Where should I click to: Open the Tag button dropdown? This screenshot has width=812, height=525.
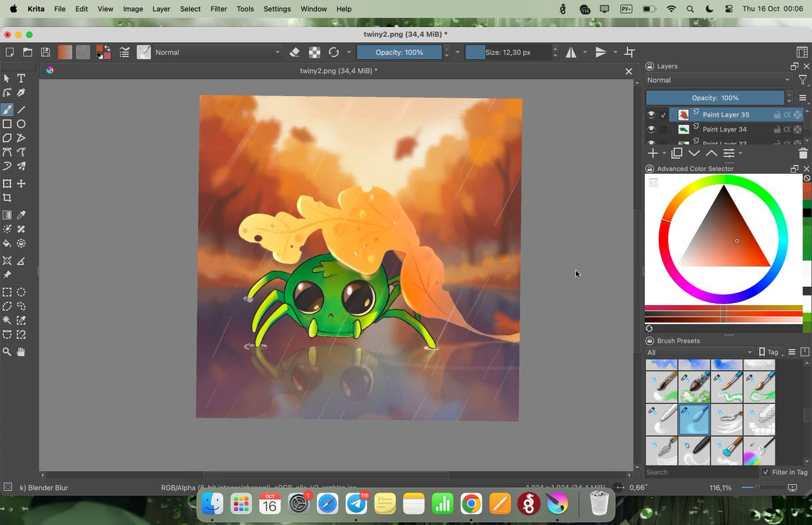tap(771, 352)
